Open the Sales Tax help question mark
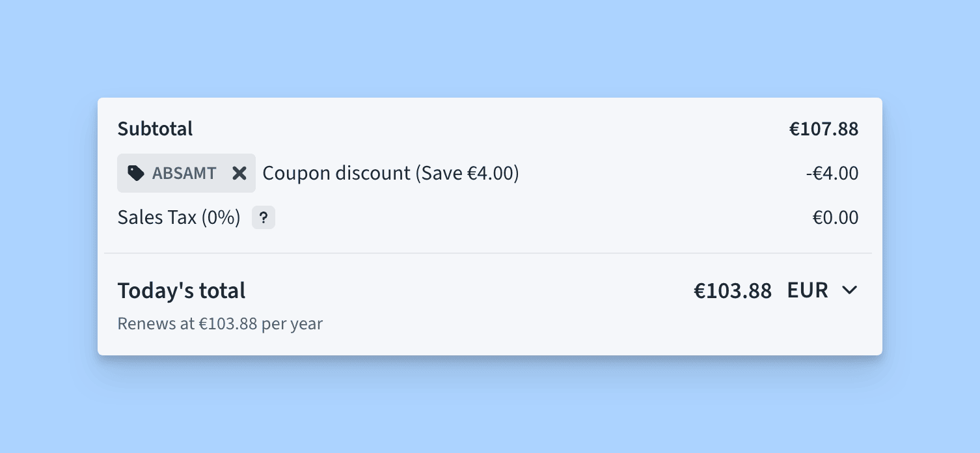Viewport: 980px width, 453px height. tap(264, 218)
